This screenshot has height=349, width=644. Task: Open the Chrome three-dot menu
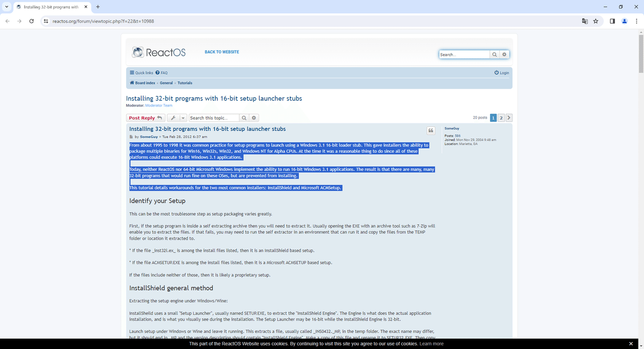click(x=636, y=21)
